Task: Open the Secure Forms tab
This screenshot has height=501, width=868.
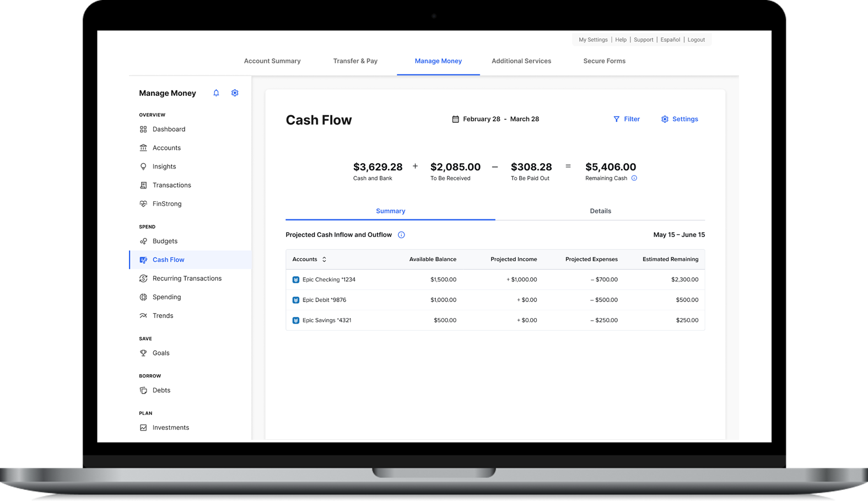Action: (605, 61)
